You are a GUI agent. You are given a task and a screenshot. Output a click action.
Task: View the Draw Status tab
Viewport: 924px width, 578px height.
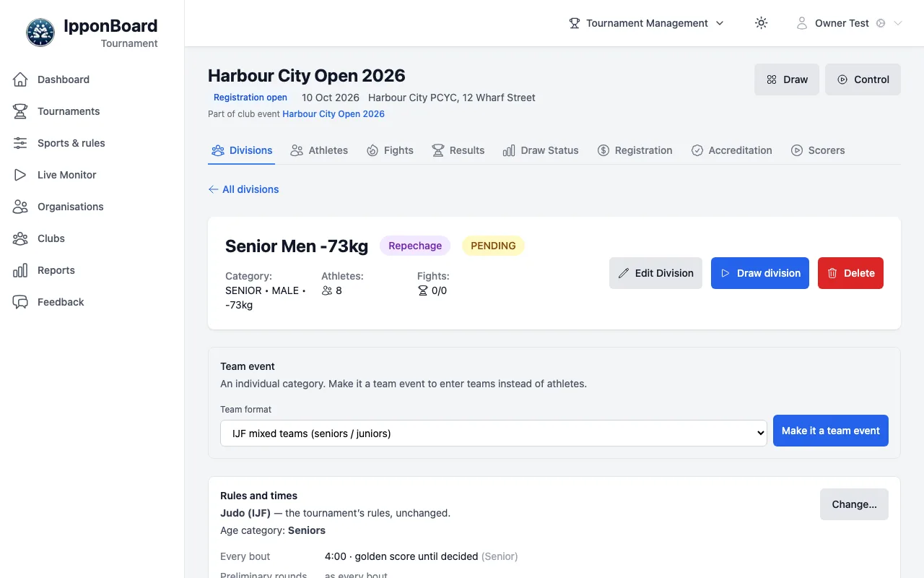pos(541,150)
